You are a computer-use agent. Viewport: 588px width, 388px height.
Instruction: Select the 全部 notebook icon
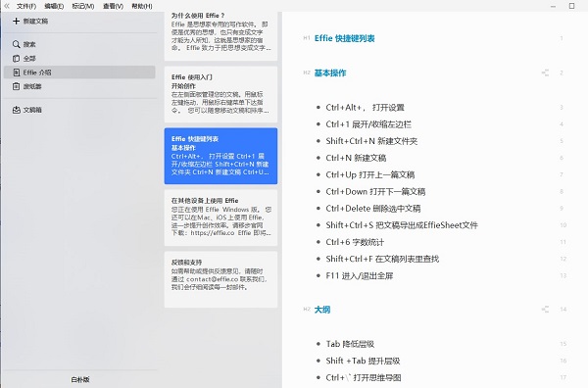pos(16,59)
